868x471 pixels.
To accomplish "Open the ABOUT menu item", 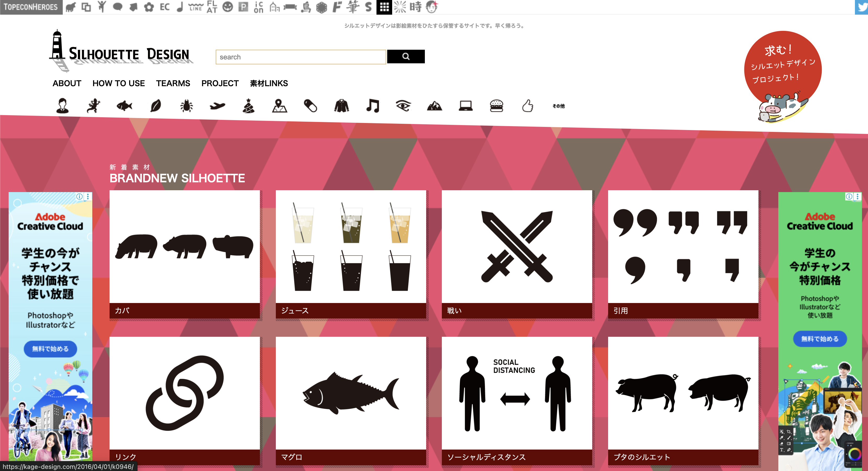I will click(67, 83).
